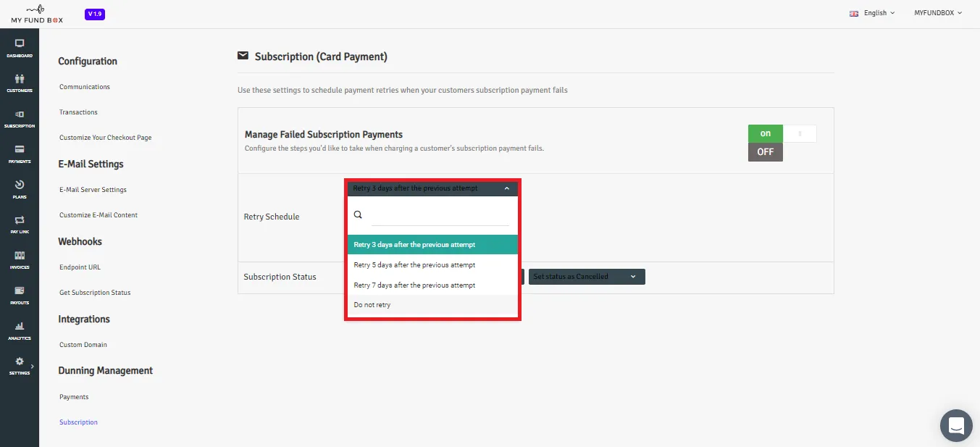Select the Plans sidebar icon
Image resolution: width=980 pixels, height=447 pixels.
[x=20, y=189]
